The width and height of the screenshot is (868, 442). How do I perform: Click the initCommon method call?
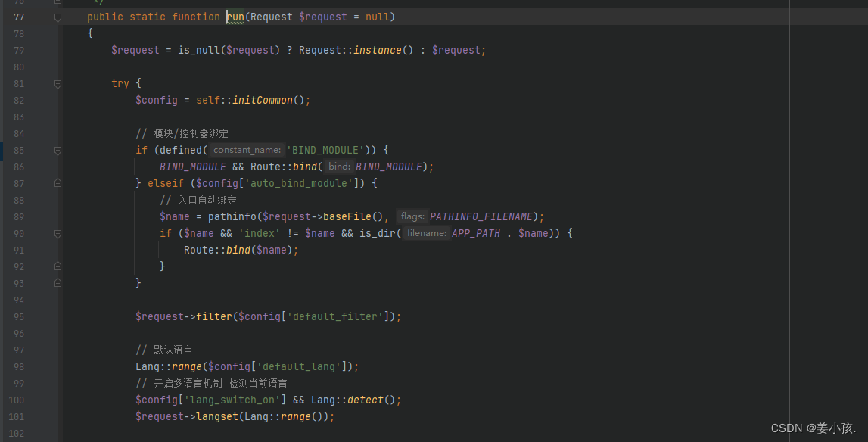coord(263,100)
